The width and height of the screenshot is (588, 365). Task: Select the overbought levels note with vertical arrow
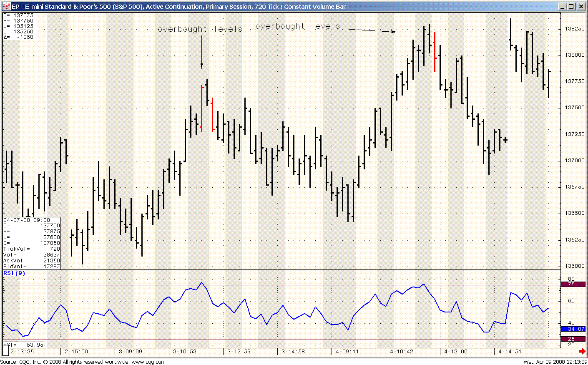click(x=200, y=29)
